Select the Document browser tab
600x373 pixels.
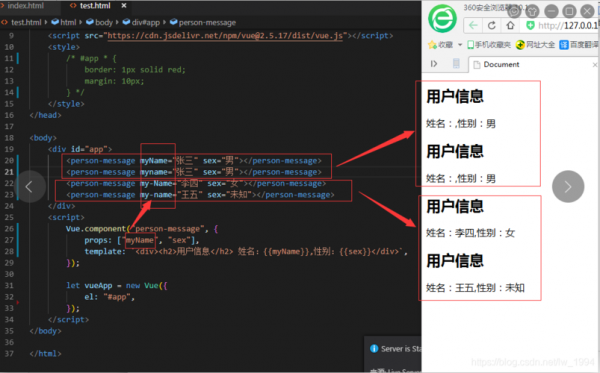501,65
